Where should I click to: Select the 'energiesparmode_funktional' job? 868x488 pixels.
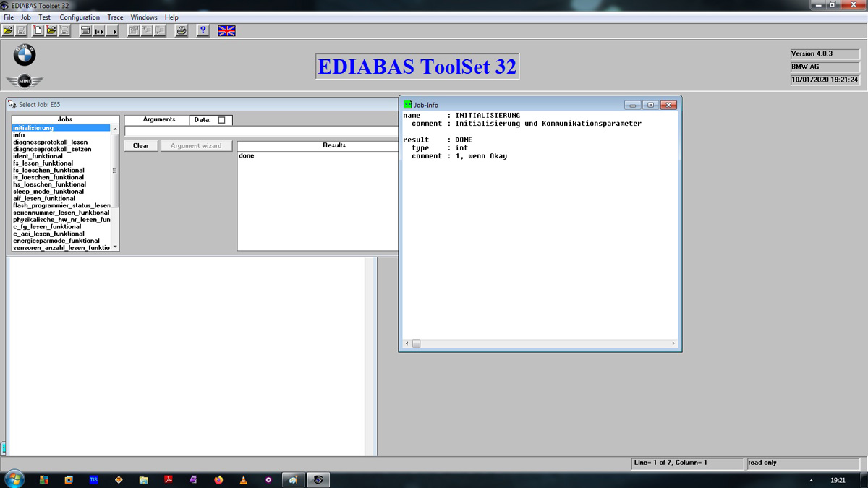point(61,241)
